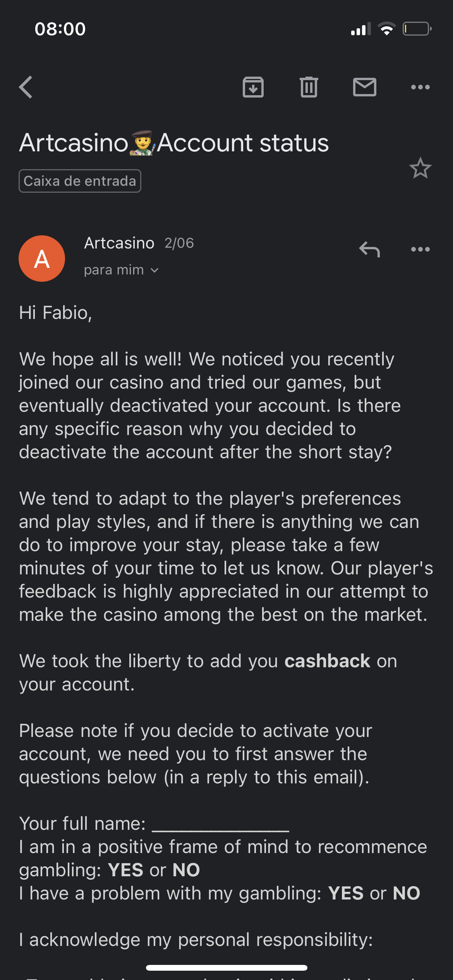Image resolution: width=453 pixels, height=980 pixels.
Task: Tap the bold 'cashback' word
Action: [328, 661]
